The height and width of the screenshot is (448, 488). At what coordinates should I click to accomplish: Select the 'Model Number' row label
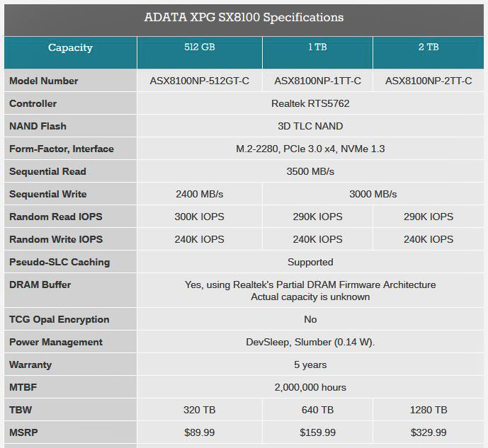click(x=44, y=81)
